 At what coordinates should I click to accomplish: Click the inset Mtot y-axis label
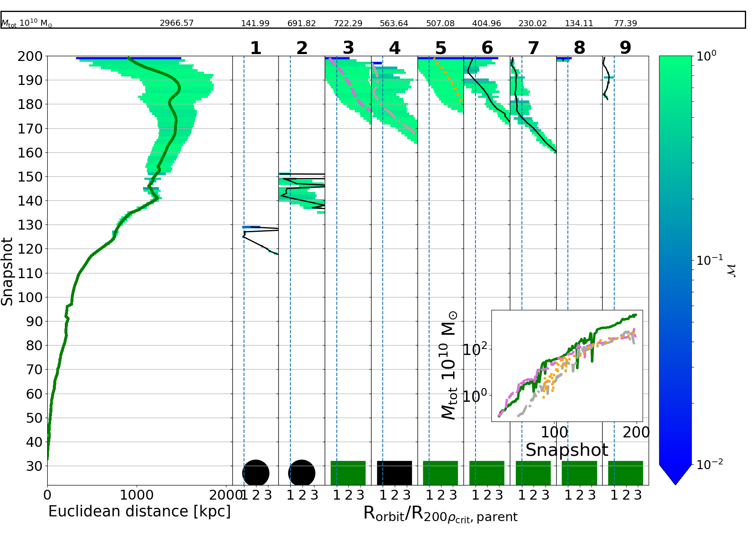coord(449,365)
